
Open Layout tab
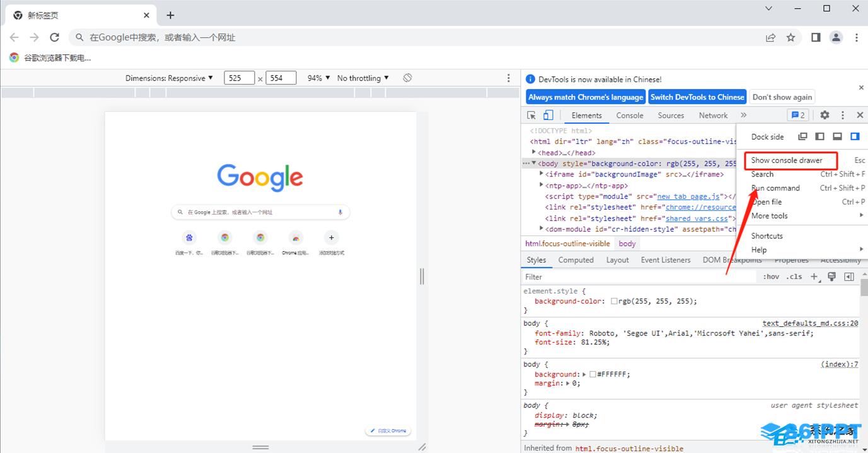tap(617, 260)
